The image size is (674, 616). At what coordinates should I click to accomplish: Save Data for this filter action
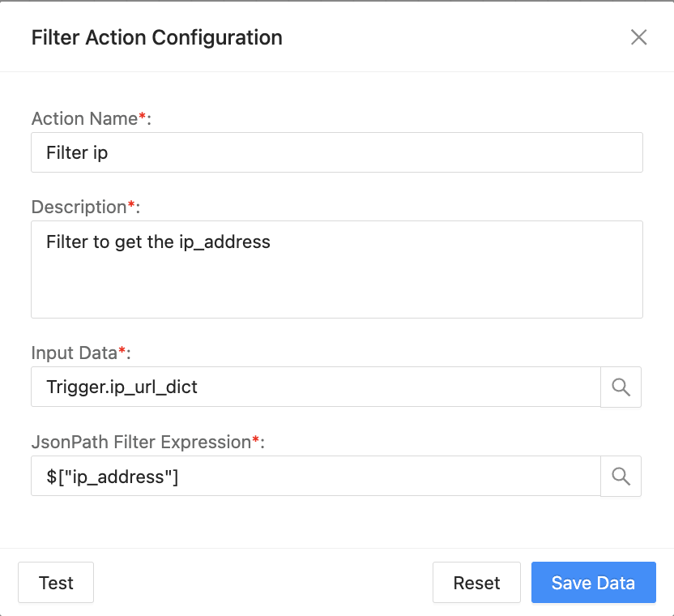point(593,583)
